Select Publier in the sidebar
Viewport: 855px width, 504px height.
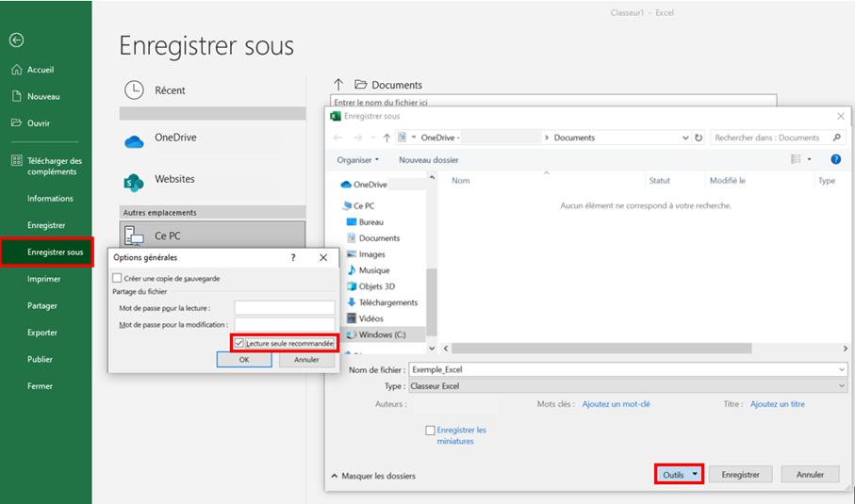click(41, 359)
